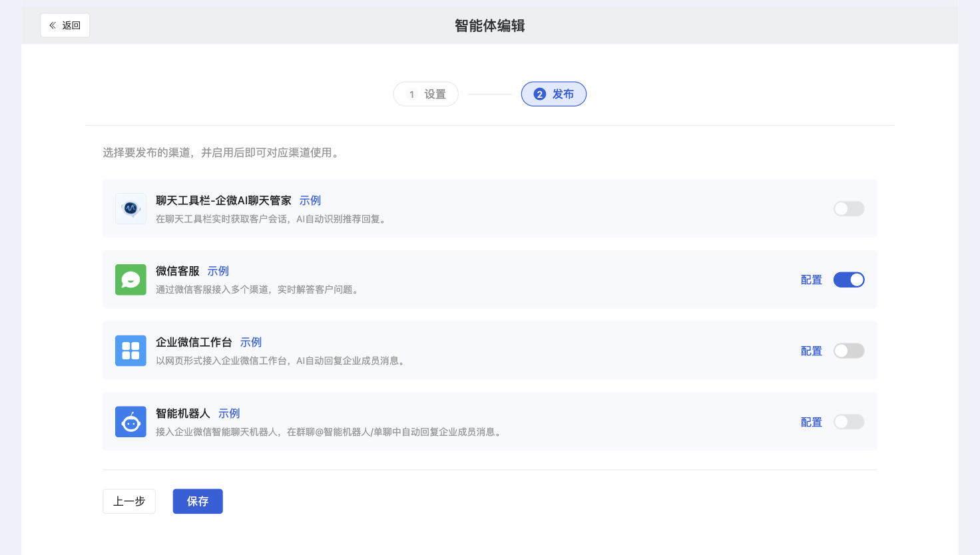Click the 智能体编辑 page title
Image resolution: width=980 pixels, height=555 pixels.
pyautogui.click(x=490, y=25)
